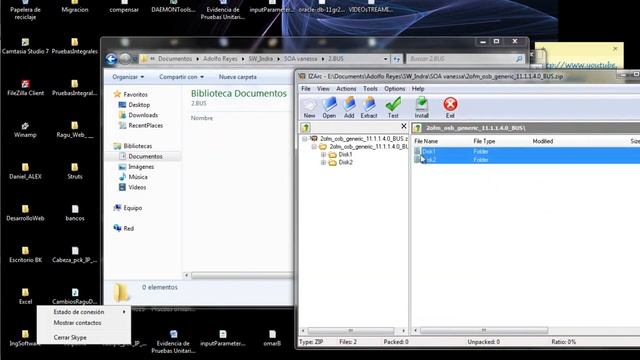Click the red Exit toolbar icon

(450, 108)
